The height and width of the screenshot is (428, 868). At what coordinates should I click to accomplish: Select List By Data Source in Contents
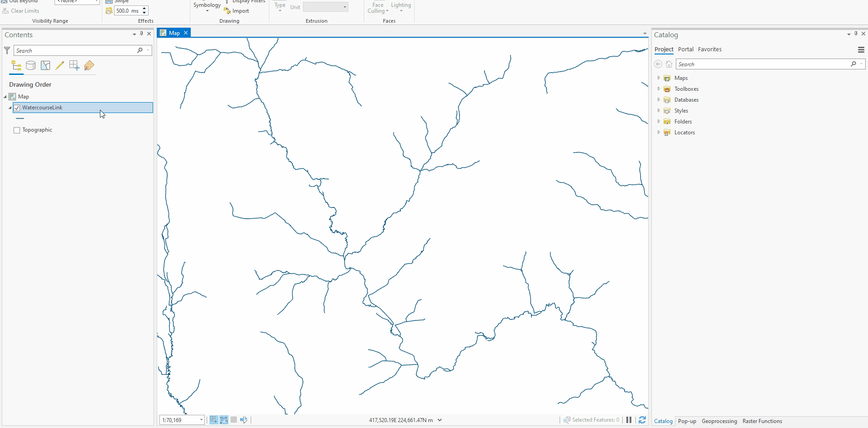point(31,65)
